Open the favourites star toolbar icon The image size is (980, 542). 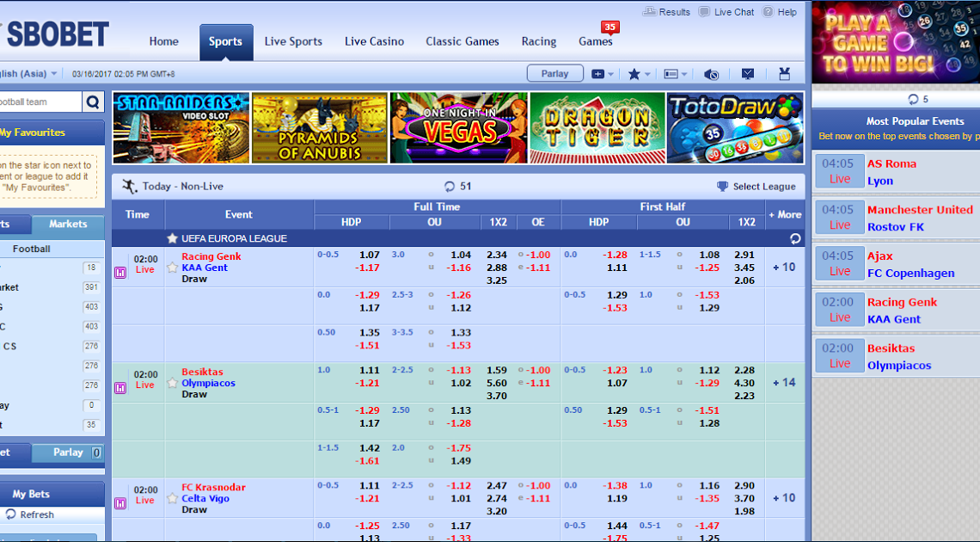click(634, 74)
